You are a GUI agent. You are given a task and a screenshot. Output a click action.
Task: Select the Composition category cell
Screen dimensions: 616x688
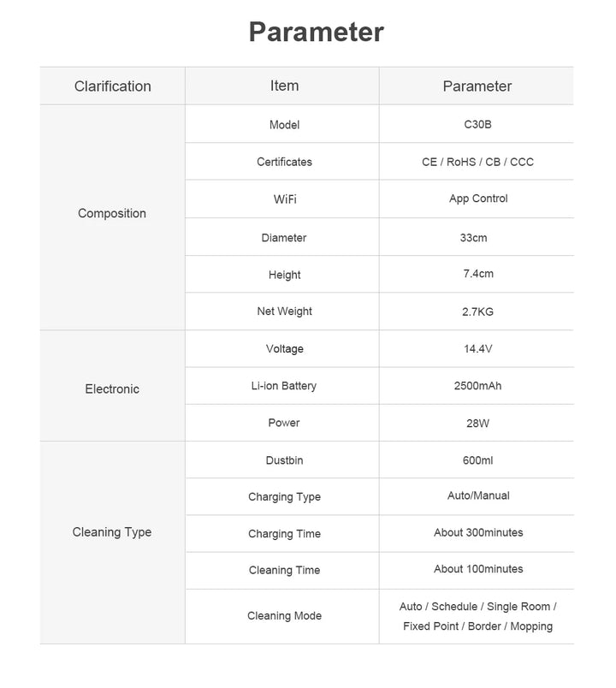(112, 213)
